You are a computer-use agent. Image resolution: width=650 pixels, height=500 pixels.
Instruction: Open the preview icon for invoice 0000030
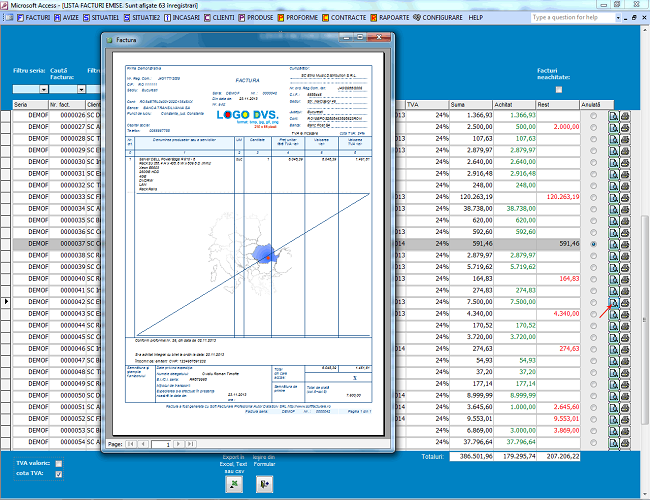coord(614,163)
